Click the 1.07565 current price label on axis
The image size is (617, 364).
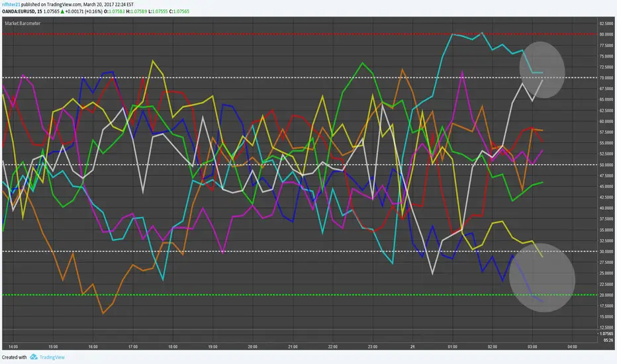coord(606,334)
